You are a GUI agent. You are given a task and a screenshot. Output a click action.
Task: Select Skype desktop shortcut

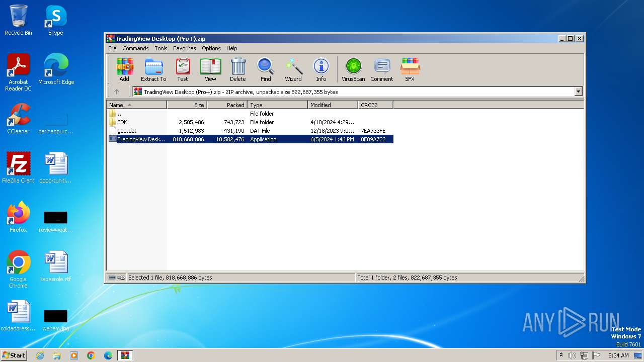55,20
